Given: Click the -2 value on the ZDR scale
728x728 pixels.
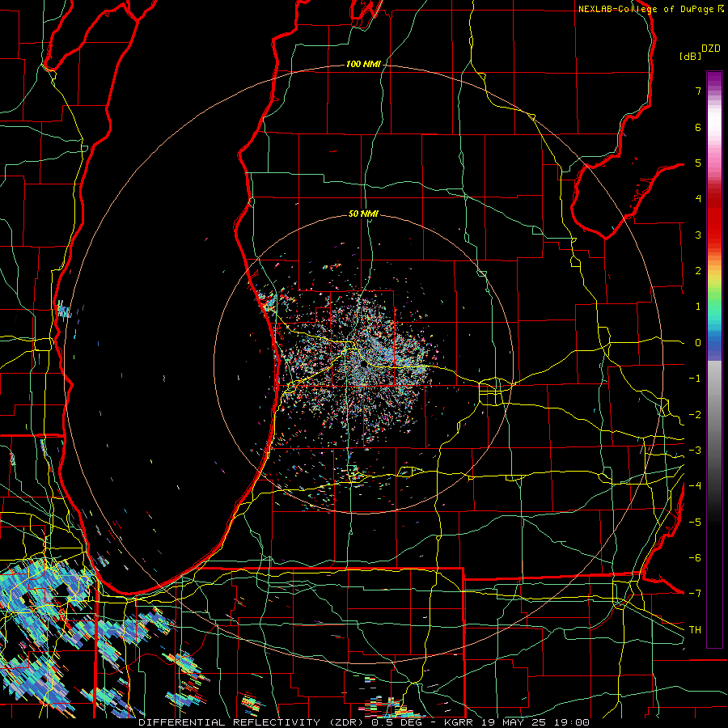Looking at the screenshot, I should pos(695,415).
